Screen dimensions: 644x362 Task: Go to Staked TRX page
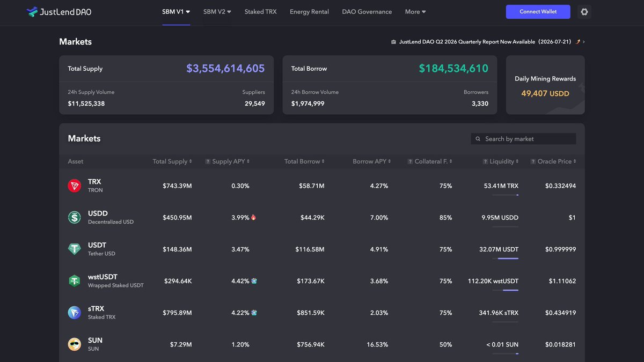[261, 12]
